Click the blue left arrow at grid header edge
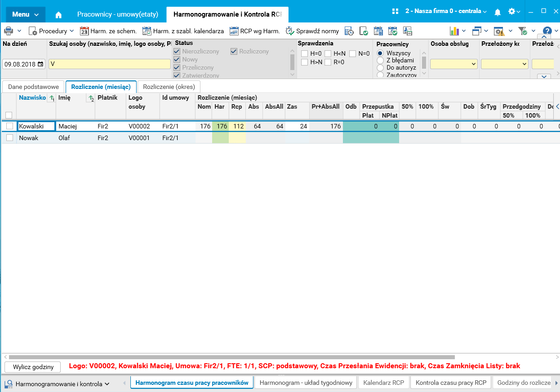Viewport: 560px width, 392px height. click(557, 107)
